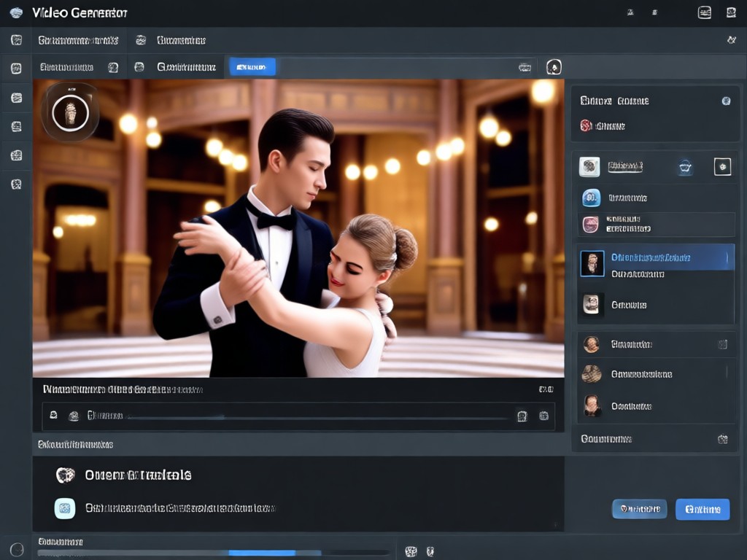Click the time value at right below the video

546,389
